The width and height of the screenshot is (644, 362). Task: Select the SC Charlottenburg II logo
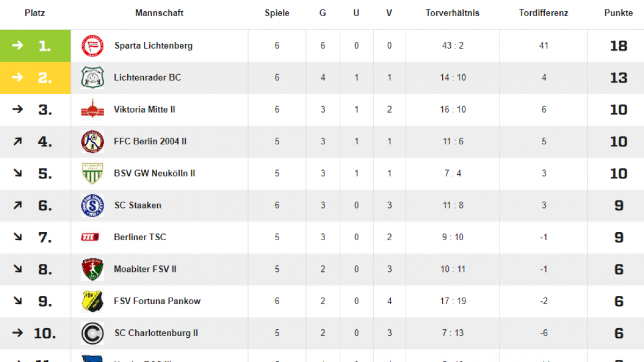tap(92, 333)
